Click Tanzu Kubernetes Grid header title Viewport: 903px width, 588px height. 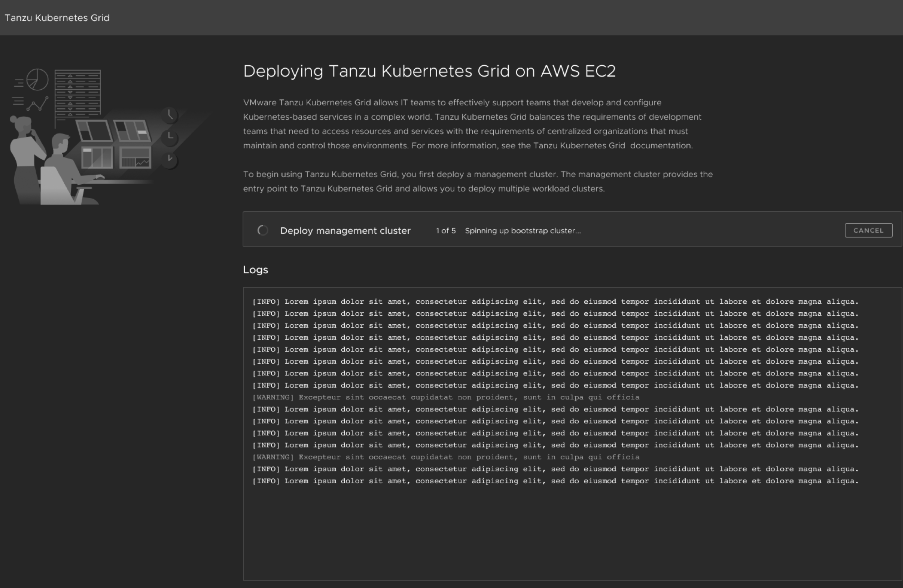click(57, 18)
